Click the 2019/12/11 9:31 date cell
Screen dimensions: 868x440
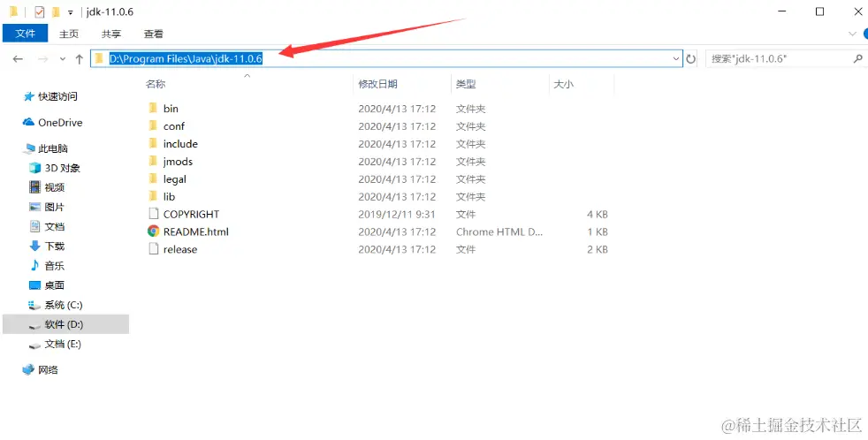[x=396, y=214]
